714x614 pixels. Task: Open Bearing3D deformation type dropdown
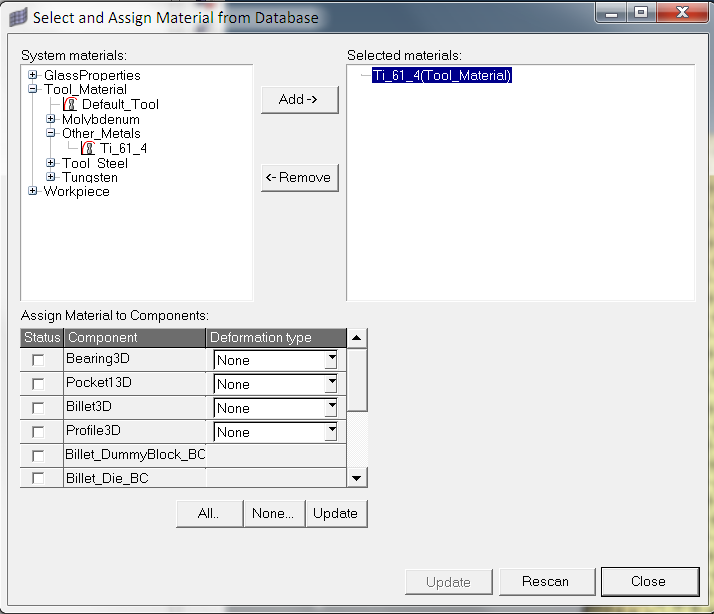tap(332, 360)
